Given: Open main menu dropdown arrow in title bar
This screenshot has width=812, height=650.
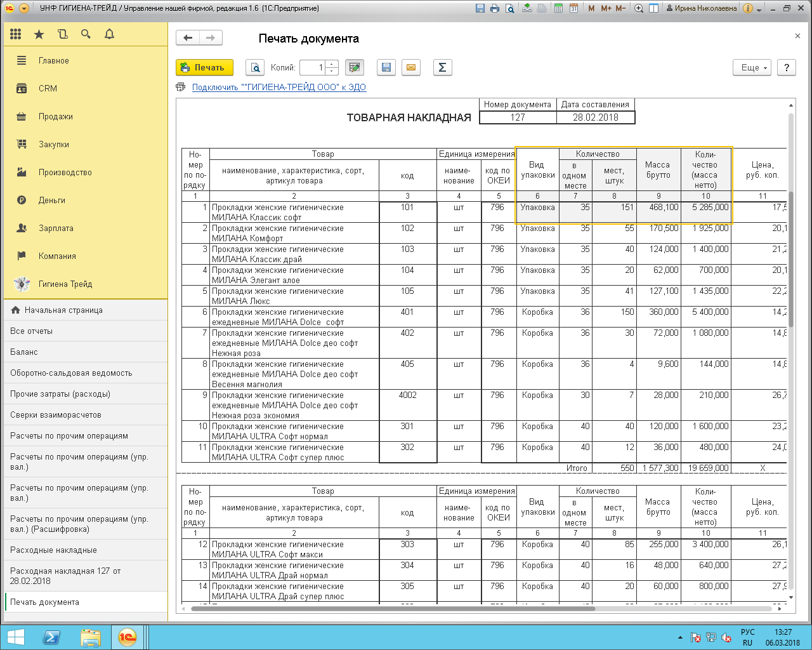Looking at the screenshot, I should 24,8.
